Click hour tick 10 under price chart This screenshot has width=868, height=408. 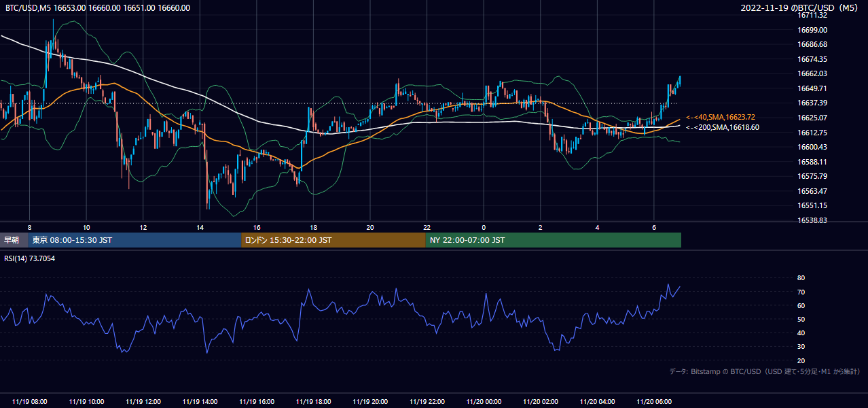click(x=86, y=227)
